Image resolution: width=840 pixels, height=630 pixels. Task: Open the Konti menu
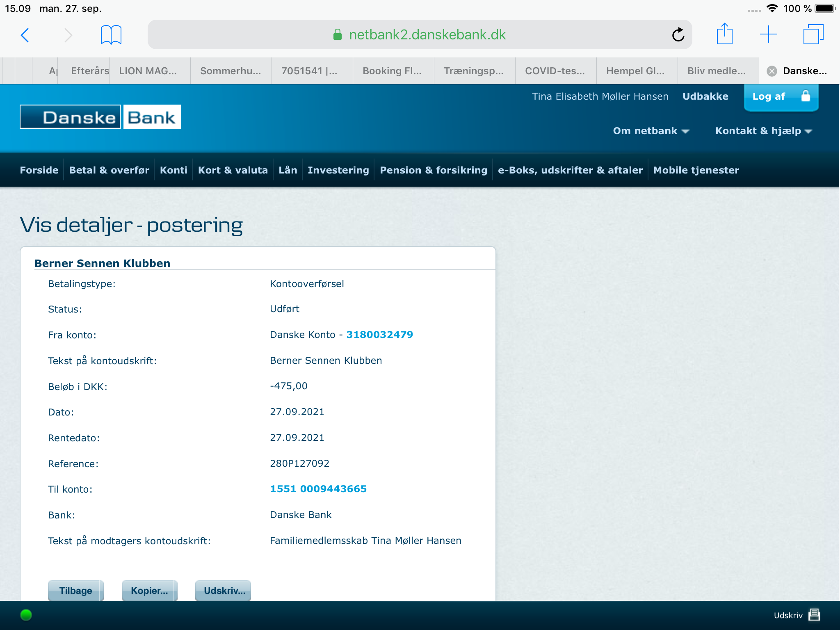(173, 170)
